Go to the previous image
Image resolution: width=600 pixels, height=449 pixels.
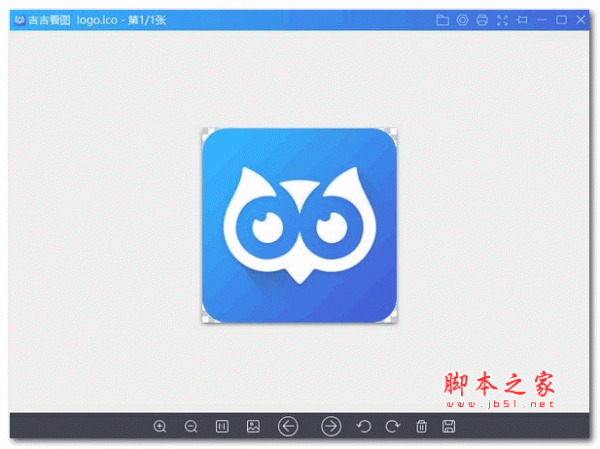click(288, 426)
